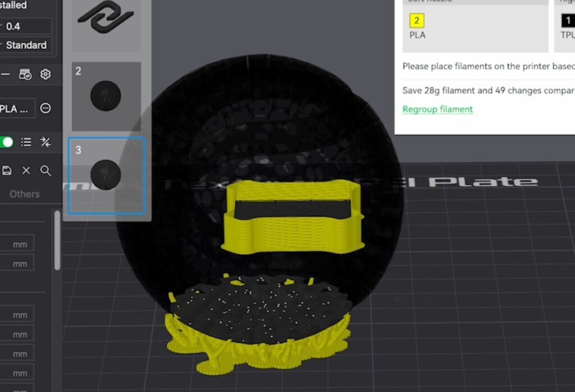Click the Regroup filament link
The height and width of the screenshot is (392, 575).
[437, 109]
